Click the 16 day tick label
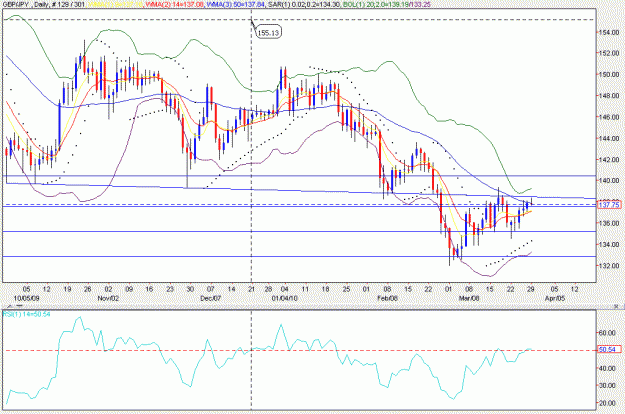Viewport: 625px width, 414px height. [x=149, y=289]
